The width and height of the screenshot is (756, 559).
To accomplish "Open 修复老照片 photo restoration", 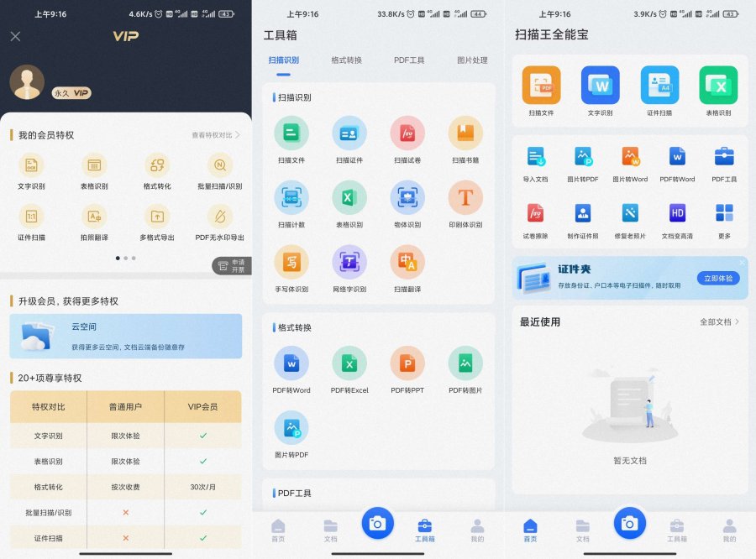I will [x=630, y=213].
